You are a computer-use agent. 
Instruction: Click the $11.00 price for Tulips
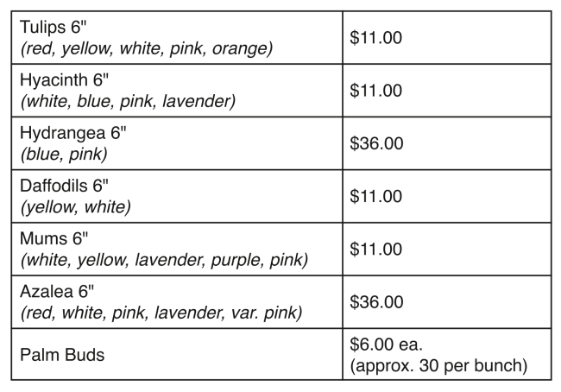tap(375, 38)
